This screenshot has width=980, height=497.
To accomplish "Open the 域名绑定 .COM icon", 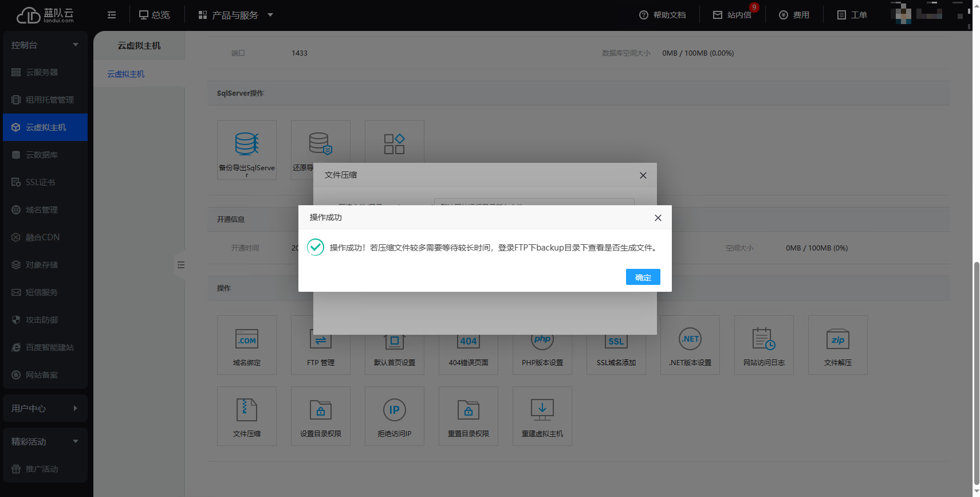I will point(247,345).
